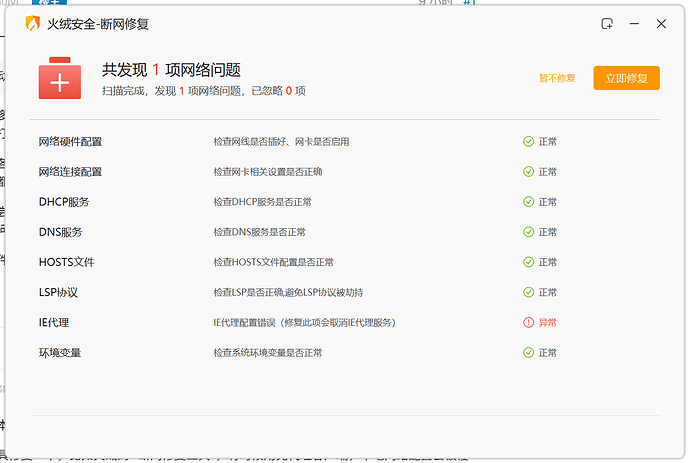Click heading 共发现 1 项网络问题
Viewport: 690px width, 463px height.
172,70
